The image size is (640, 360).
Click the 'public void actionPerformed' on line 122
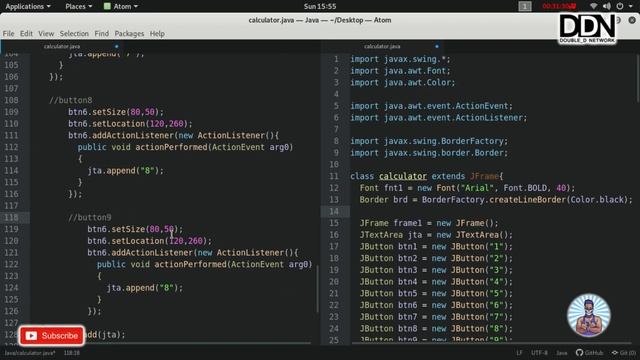pos(204,264)
